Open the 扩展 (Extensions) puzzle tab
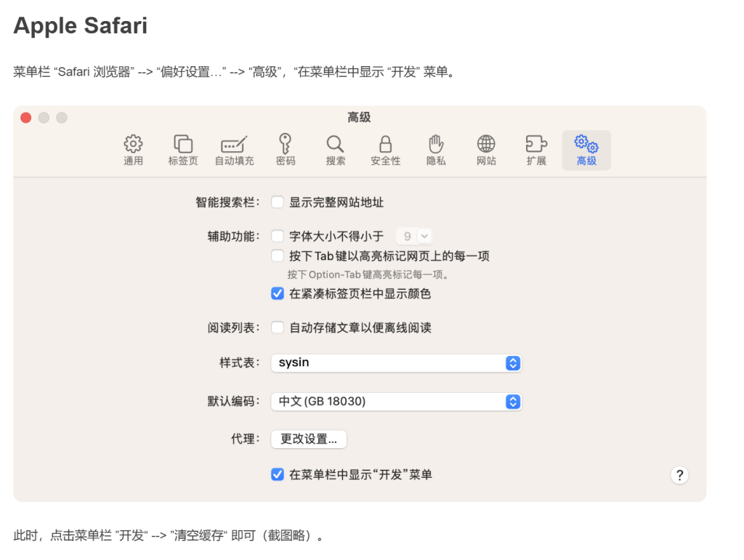 tap(537, 150)
